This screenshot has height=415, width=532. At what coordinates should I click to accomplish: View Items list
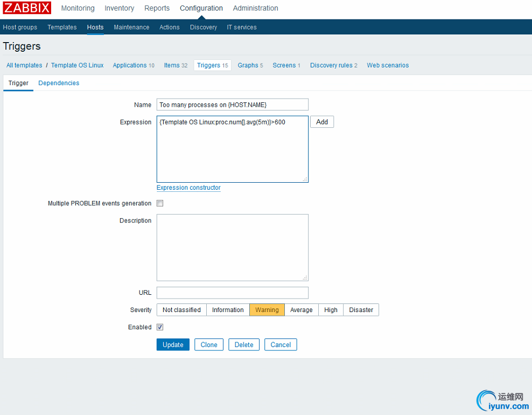176,65
